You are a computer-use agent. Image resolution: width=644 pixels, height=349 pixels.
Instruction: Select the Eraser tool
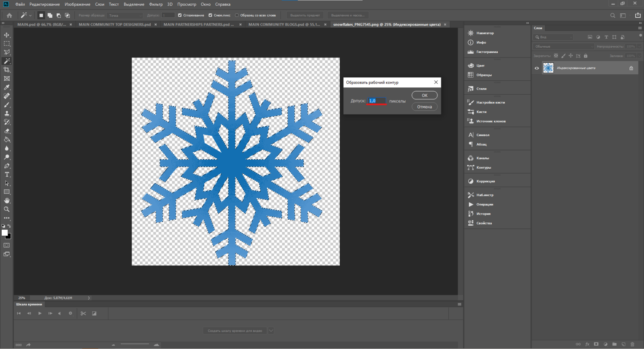click(7, 131)
